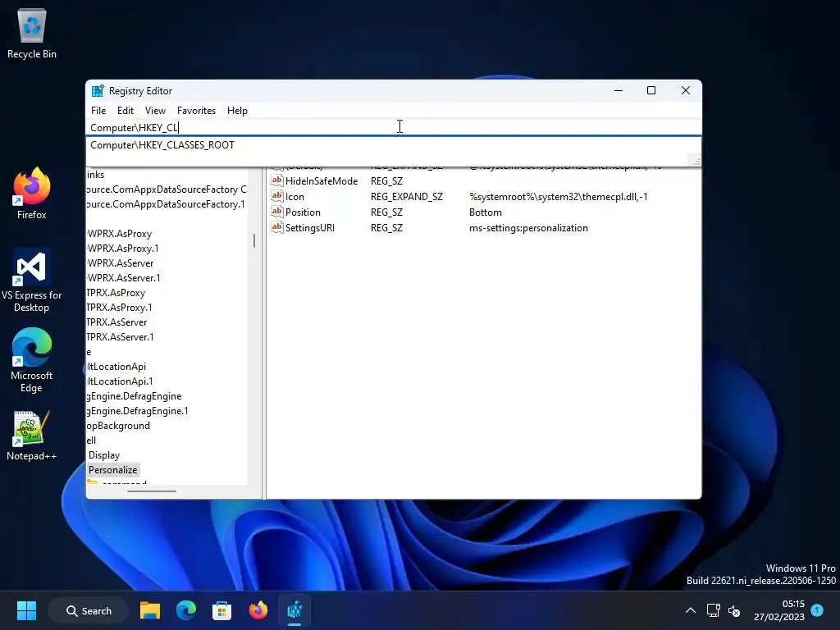Viewport: 840px width, 630px height.
Task: Select the TPRX.AsServer tree key
Action: coord(116,322)
